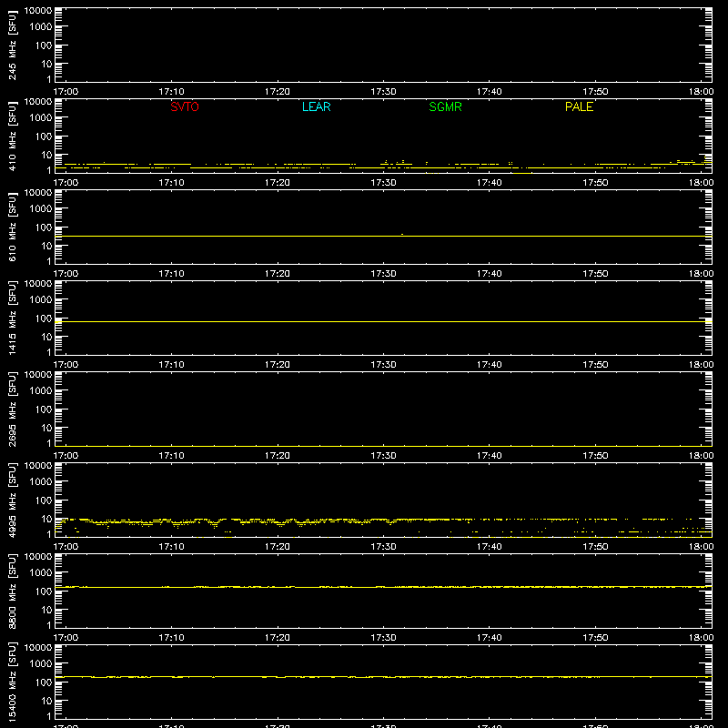Screen dimensions: 728x728
Task: Click 17:40 tick under 8800 MHz panel
Action: 490,638
